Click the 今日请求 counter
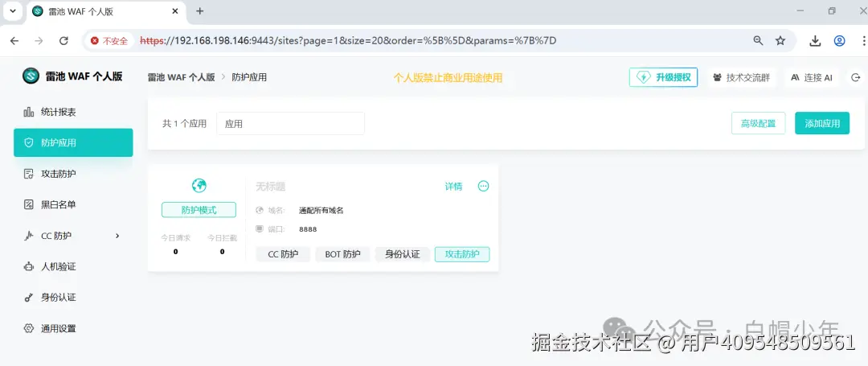Image resolution: width=868 pixels, height=366 pixels. [175, 245]
